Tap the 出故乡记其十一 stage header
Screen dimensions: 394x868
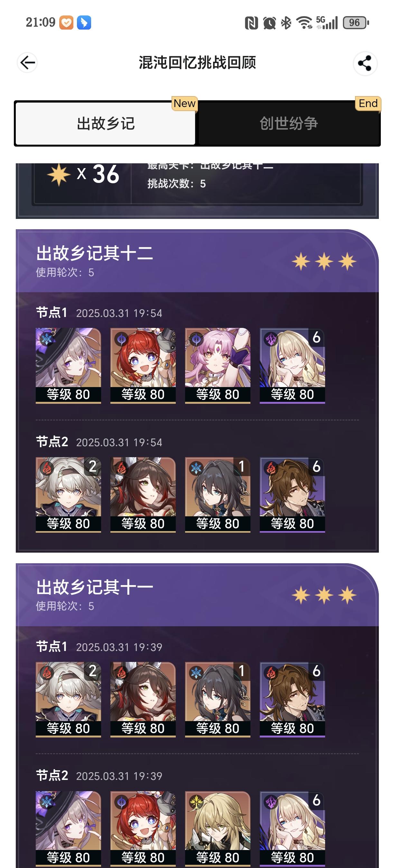[x=197, y=595]
